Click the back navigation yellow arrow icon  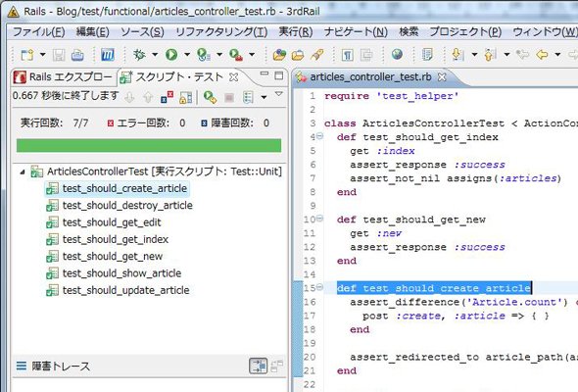point(542,55)
